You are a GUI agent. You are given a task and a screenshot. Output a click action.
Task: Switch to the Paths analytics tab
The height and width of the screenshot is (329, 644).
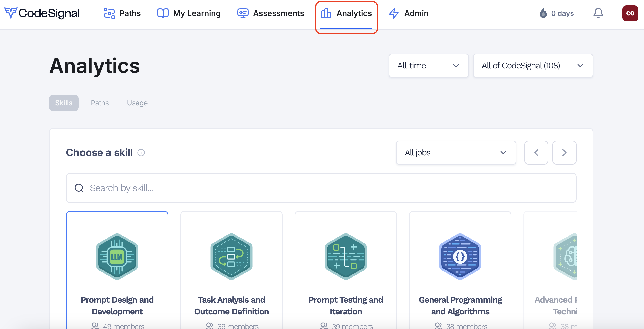point(100,103)
